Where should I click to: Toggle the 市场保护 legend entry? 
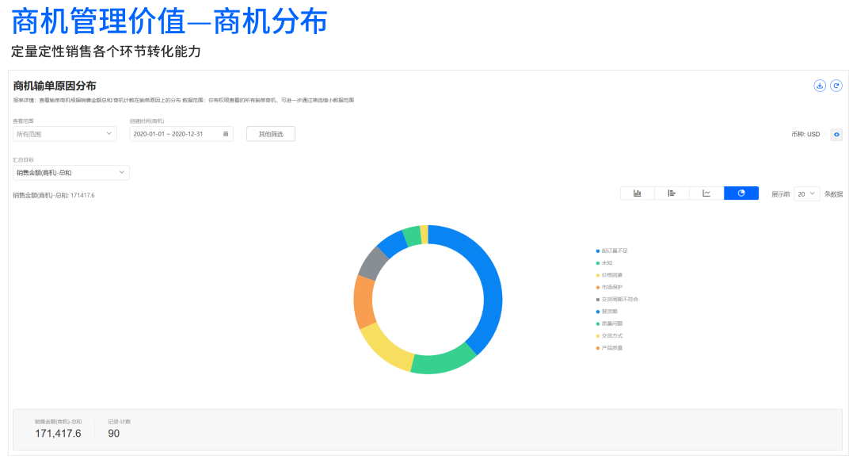[x=609, y=288]
